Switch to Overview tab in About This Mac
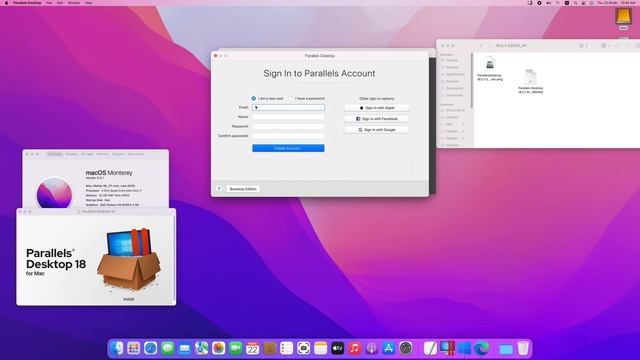 (55, 154)
